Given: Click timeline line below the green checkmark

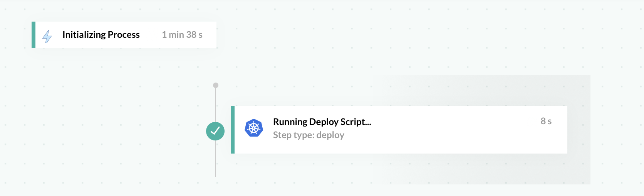Looking at the screenshot, I should pyautogui.click(x=216, y=158).
